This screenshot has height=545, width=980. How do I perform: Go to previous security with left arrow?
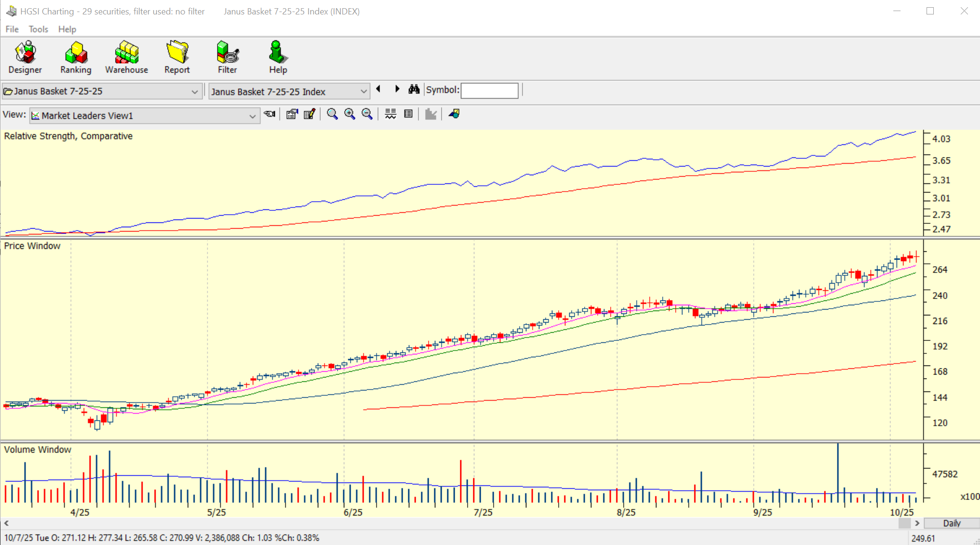(379, 89)
